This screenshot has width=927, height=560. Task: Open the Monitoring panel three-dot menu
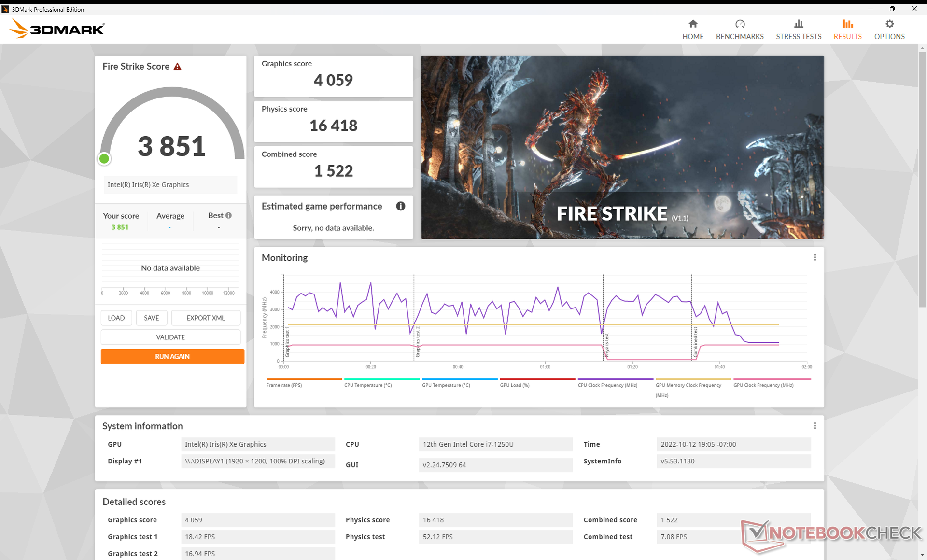click(x=815, y=258)
